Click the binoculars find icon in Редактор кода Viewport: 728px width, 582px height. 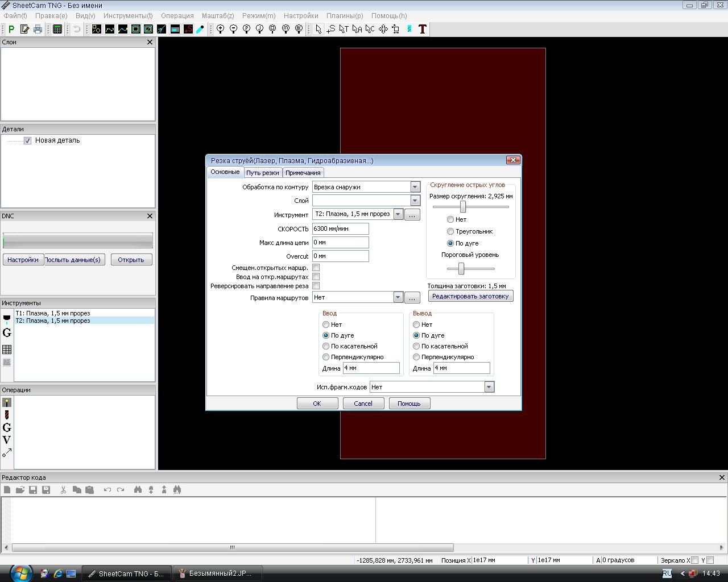(x=138, y=489)
